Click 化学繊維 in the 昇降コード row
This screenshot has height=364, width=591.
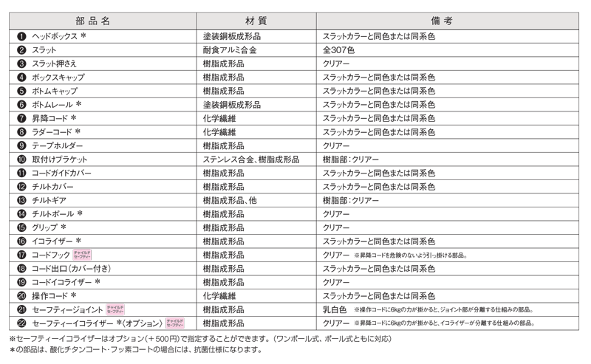click(x=219, y=119)
